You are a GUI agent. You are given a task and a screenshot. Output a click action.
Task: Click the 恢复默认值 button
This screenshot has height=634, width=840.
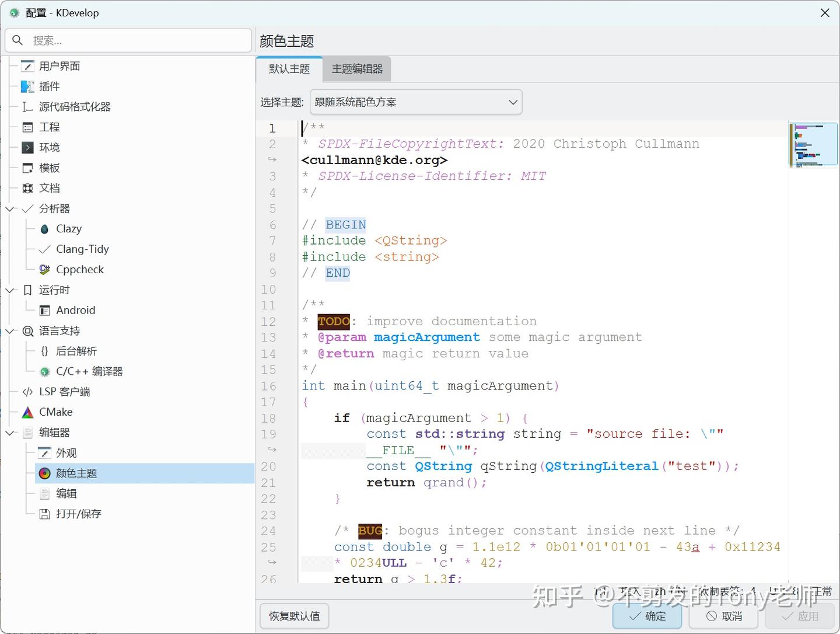294,616
